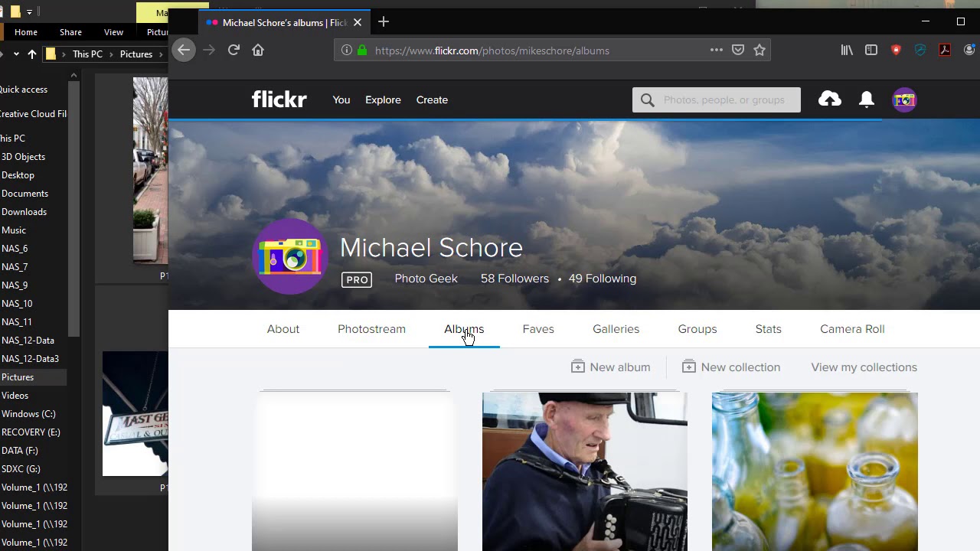
Task: Expand the Pictures breadcrumb chevron in Explorer
Action: click(161, 54)
